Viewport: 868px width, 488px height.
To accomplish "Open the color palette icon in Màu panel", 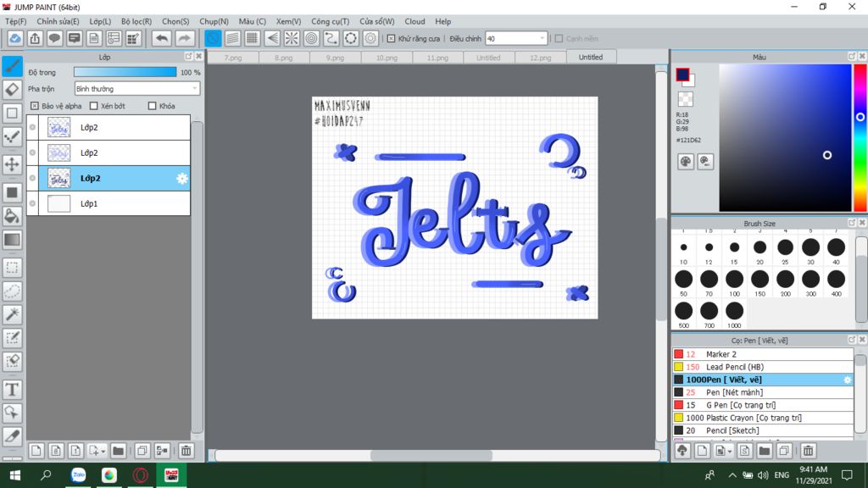I will tap(686, 162).
